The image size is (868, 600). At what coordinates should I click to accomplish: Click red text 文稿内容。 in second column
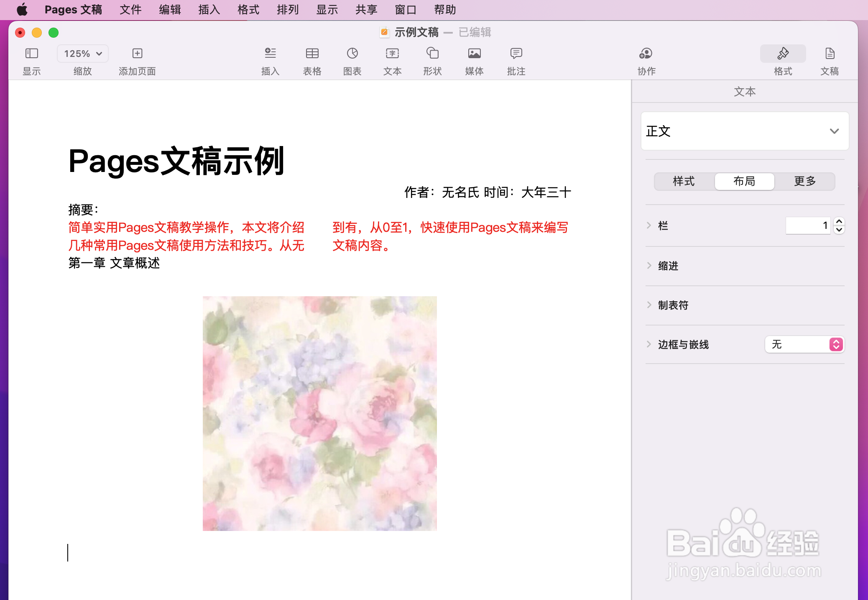(362, 246)
